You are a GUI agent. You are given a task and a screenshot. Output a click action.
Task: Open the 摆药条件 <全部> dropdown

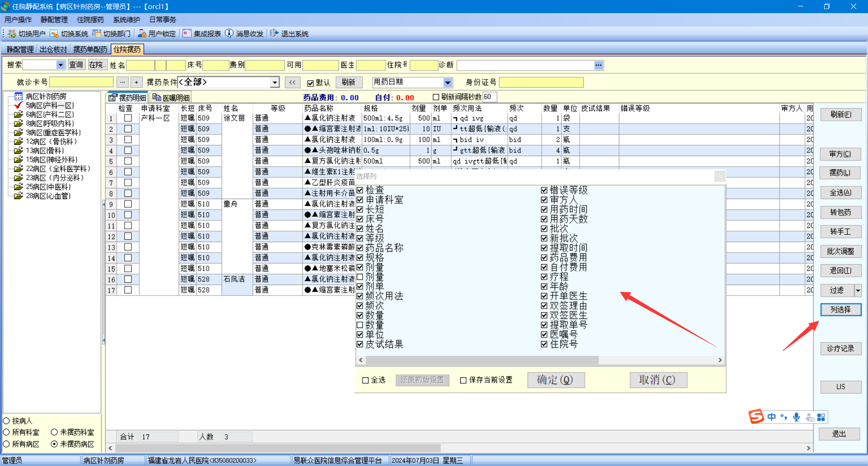275,82
